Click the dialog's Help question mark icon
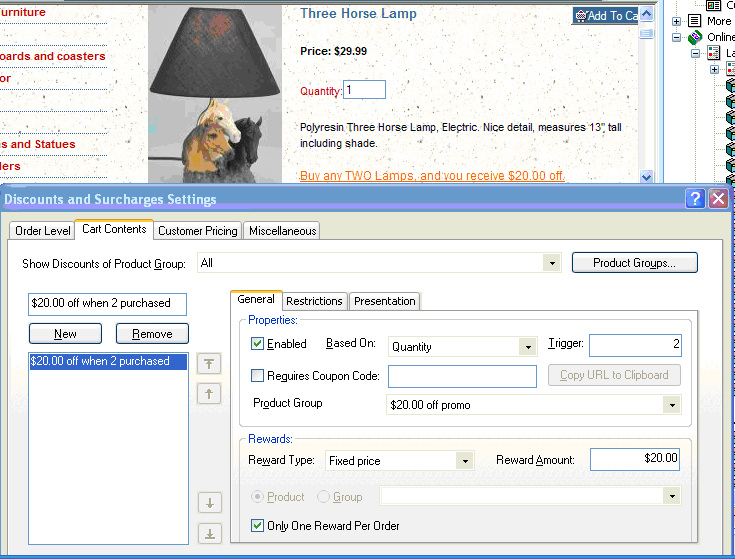Image resolution: width=735 pixels, height=559 pixels. (695, 199)
